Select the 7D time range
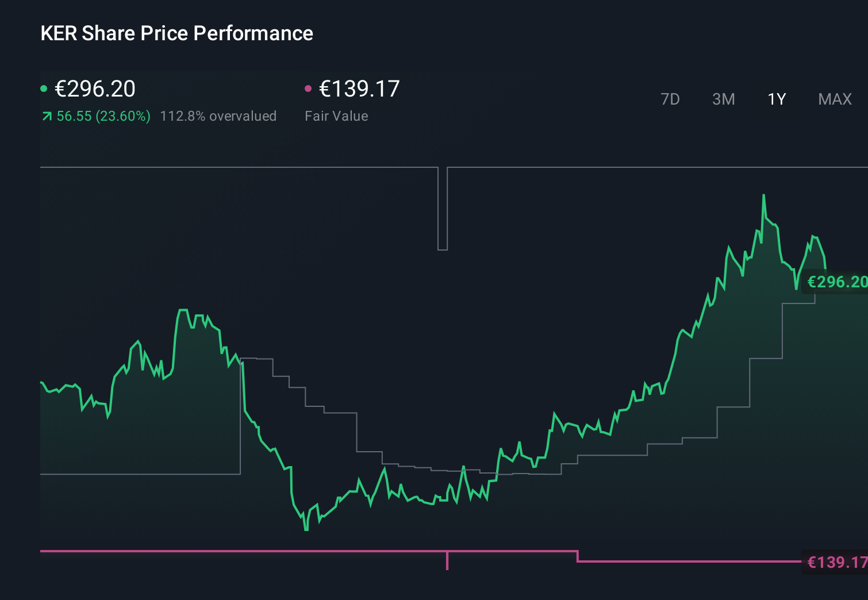The height and width of the screenshot is (600, 868). pyautogui.click(x=670, y=99)
